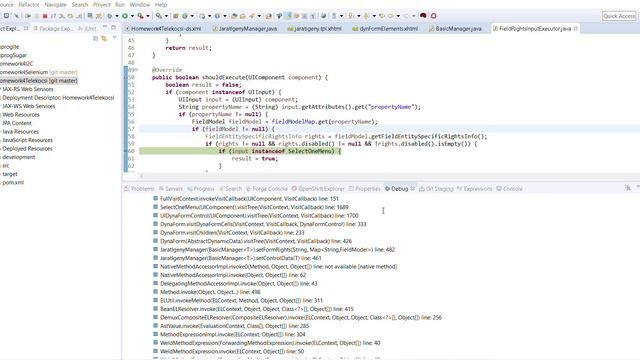Open the Search flashlight dropdown arrow

[259, 16]
